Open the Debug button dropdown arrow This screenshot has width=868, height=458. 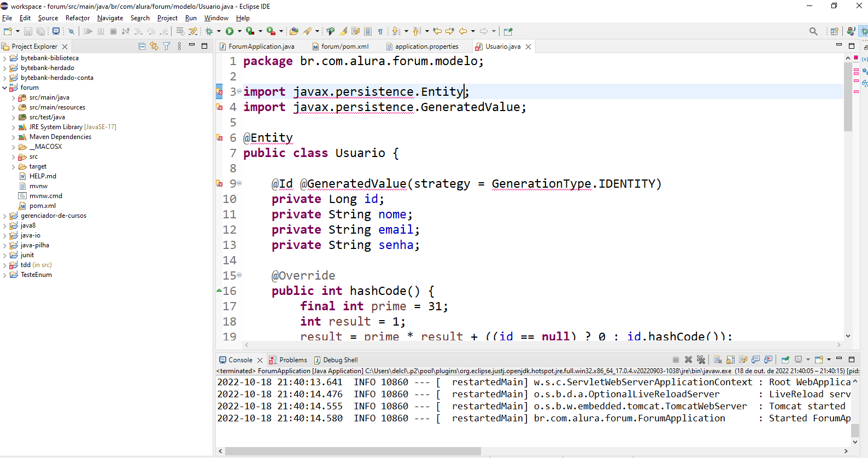click(219, 32)
